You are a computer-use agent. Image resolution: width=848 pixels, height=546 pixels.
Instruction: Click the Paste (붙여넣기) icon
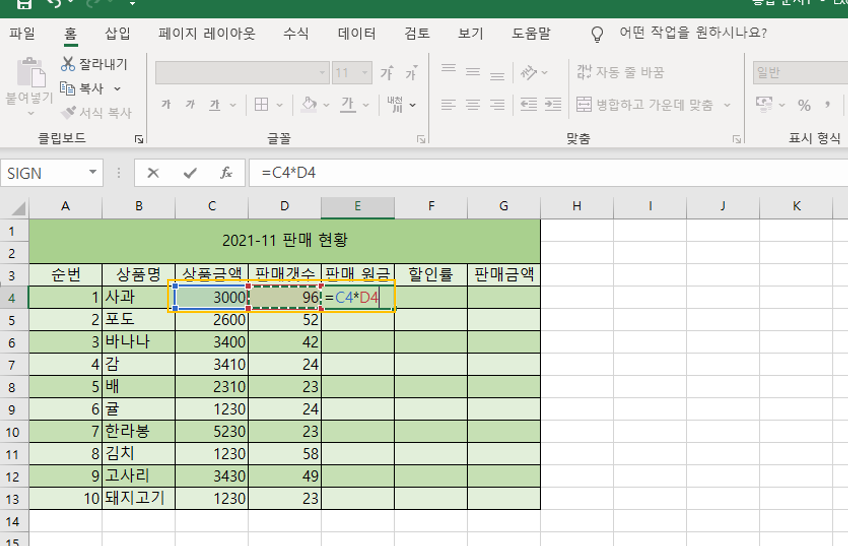30,72
